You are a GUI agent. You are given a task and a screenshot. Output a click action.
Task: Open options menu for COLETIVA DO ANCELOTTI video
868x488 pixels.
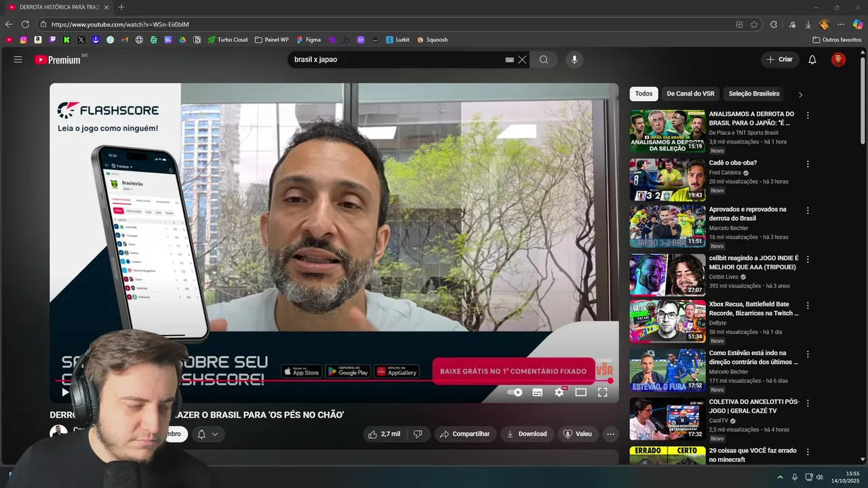[x=808, y=403]
